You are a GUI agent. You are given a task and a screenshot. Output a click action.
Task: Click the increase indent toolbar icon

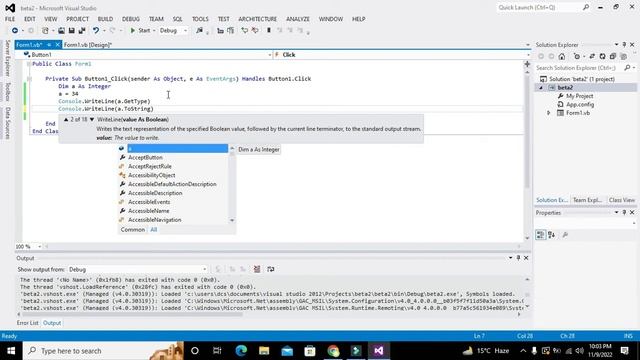tap(231, 31)
